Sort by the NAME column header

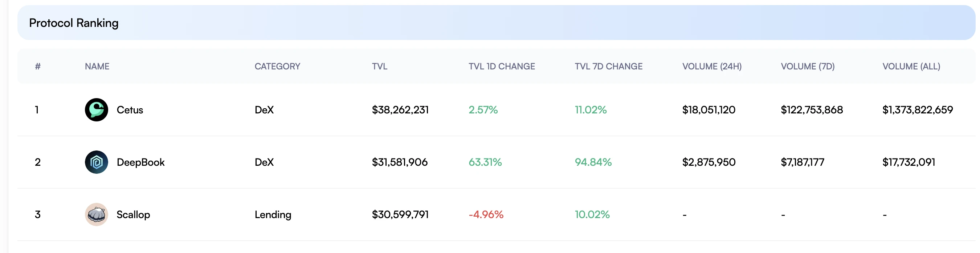coord(97,66)
